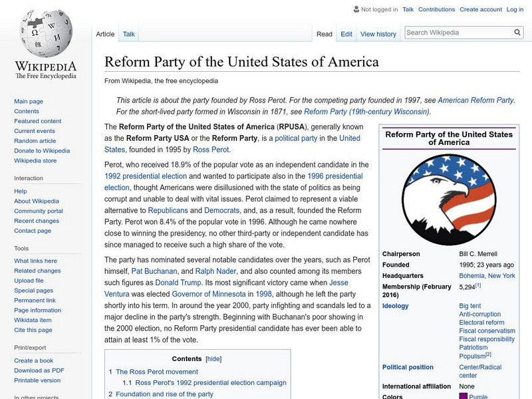
Task: Switch to the Article tab
Action: pyautogui.click(x=105, y=34)
